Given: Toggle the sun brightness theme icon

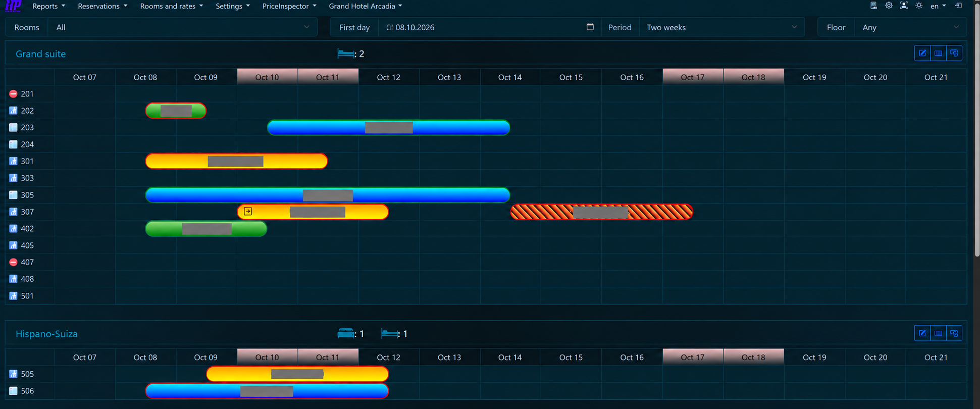Looking at the screenshot, I should (919, 6).
